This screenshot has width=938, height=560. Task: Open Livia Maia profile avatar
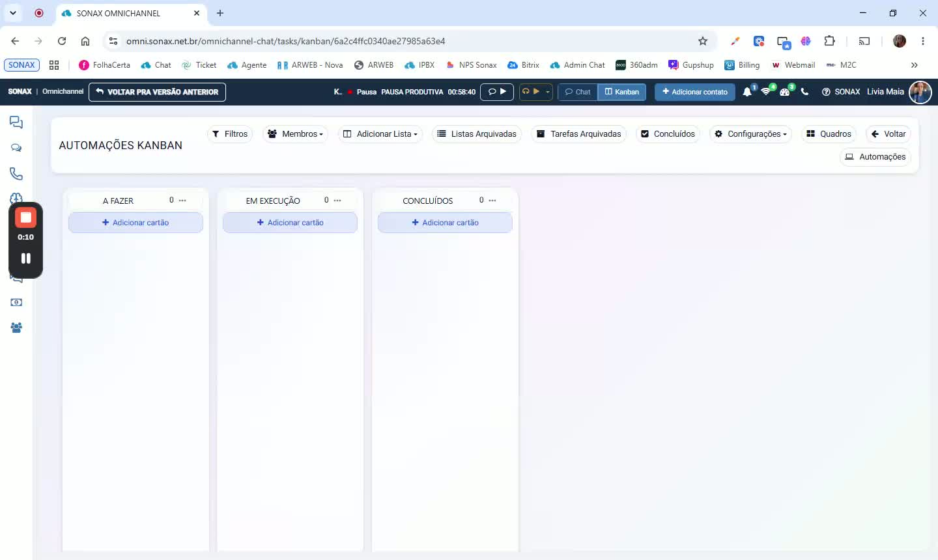tap(920, 92)
